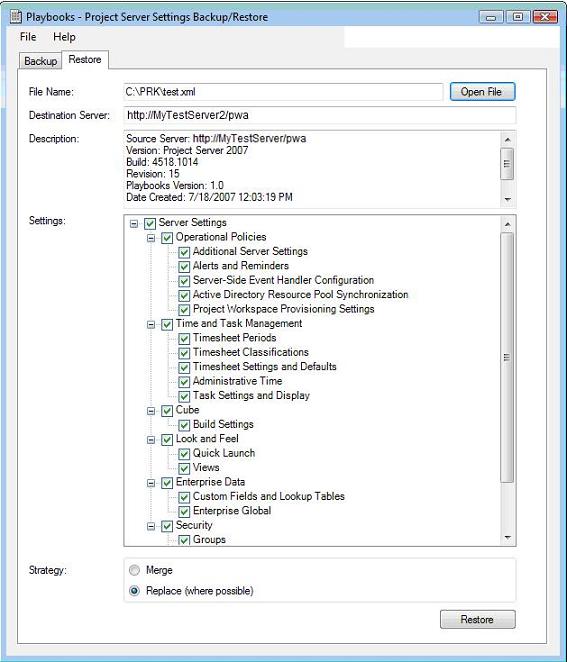Uncheck the Look and Feel checkbox
This screenshot has height=662, width=567.
click(167, 440)
